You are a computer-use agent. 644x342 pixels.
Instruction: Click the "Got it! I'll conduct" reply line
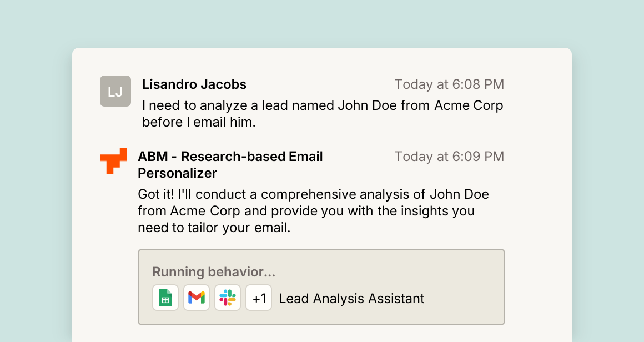[313, 194]
